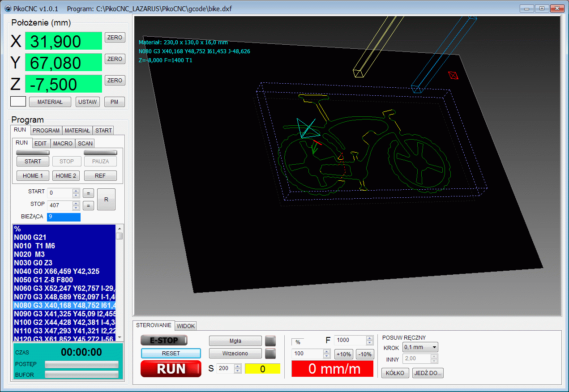Click the POSTĘP progress bar
This screenshot has height=392, width=569.
pyautogui.click(x=82, y=364)
